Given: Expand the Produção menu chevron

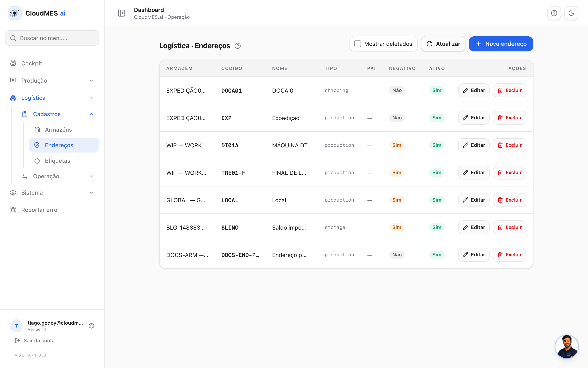Looking at the screenshot, I should click(x=91, y=81).
